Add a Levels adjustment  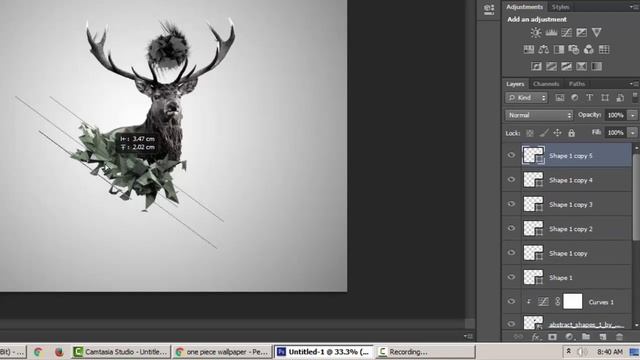[x=551, y=33]
